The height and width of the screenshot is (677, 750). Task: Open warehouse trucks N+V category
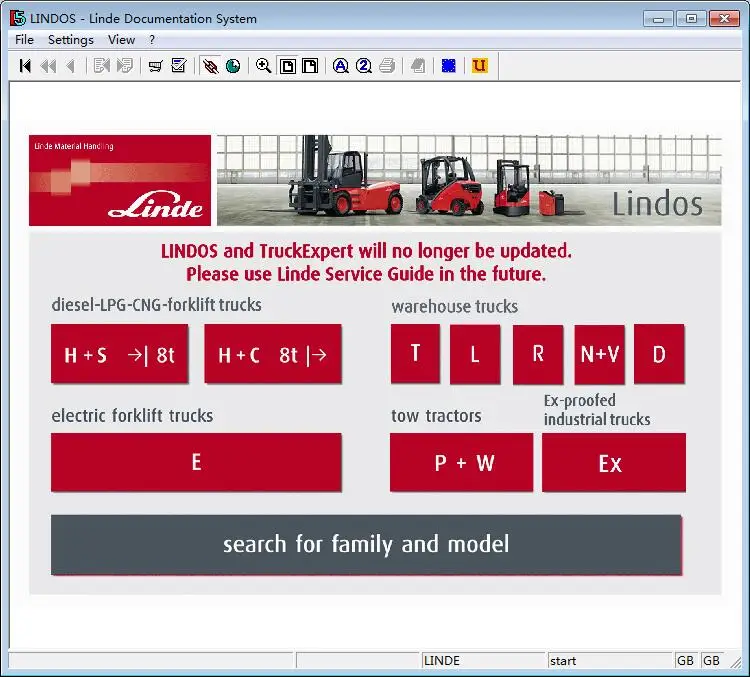tap(599, 354)
